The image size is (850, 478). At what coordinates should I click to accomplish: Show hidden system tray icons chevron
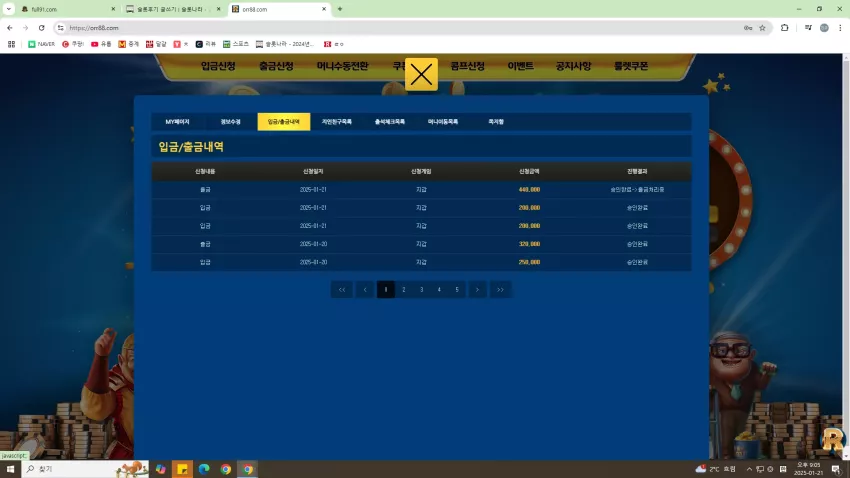point(749,469)
